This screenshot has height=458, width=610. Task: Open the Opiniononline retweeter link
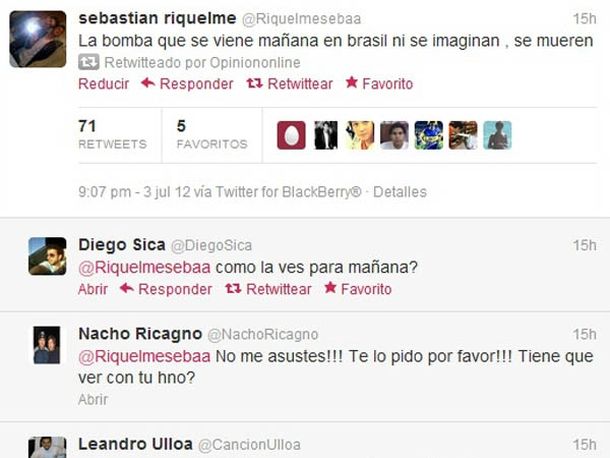point(255,62)
